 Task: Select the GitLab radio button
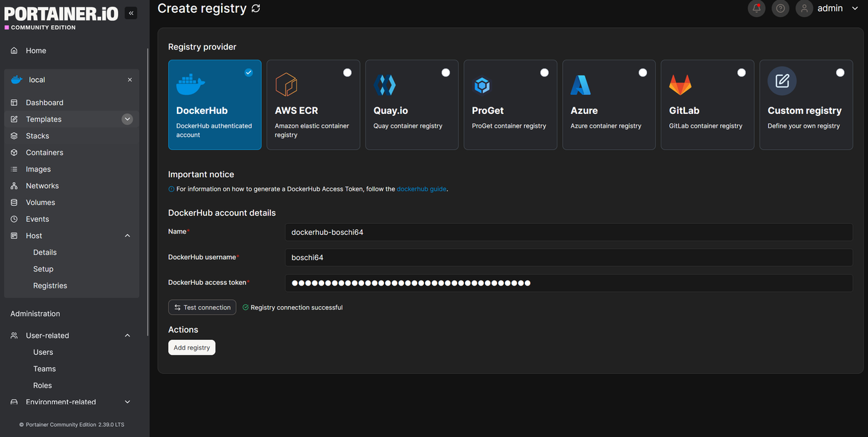[741, 73]
